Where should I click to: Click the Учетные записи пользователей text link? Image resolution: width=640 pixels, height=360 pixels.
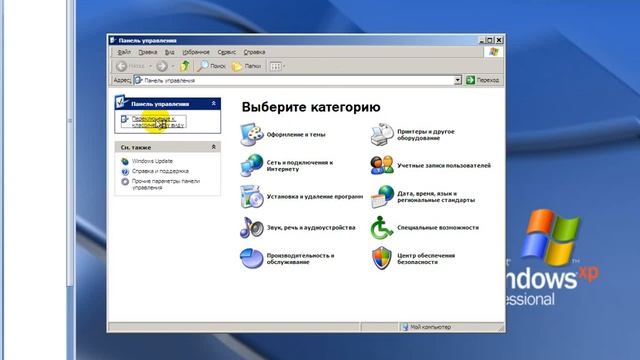tap(444, 165)
